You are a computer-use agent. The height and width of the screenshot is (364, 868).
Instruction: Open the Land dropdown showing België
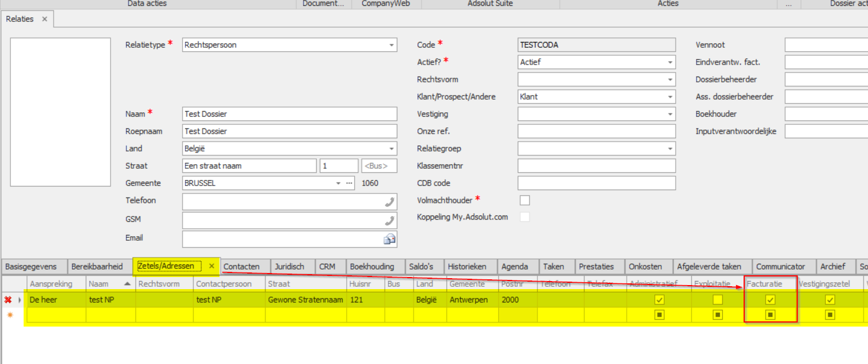pos(391,149)
